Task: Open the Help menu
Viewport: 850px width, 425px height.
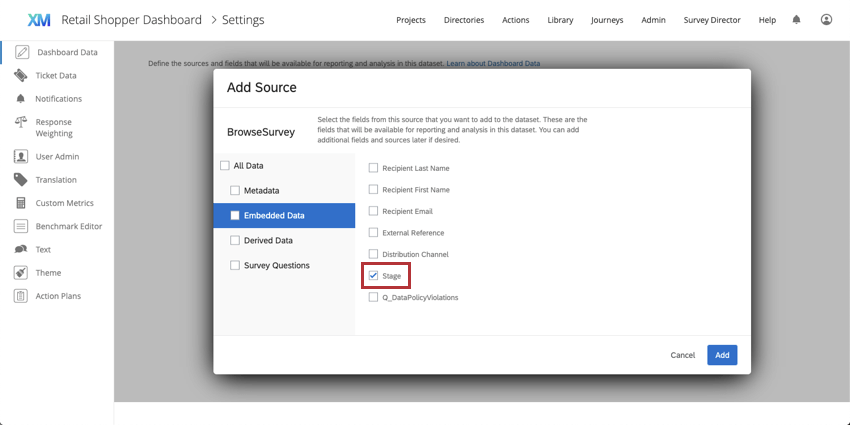Action: pos(767,20)
